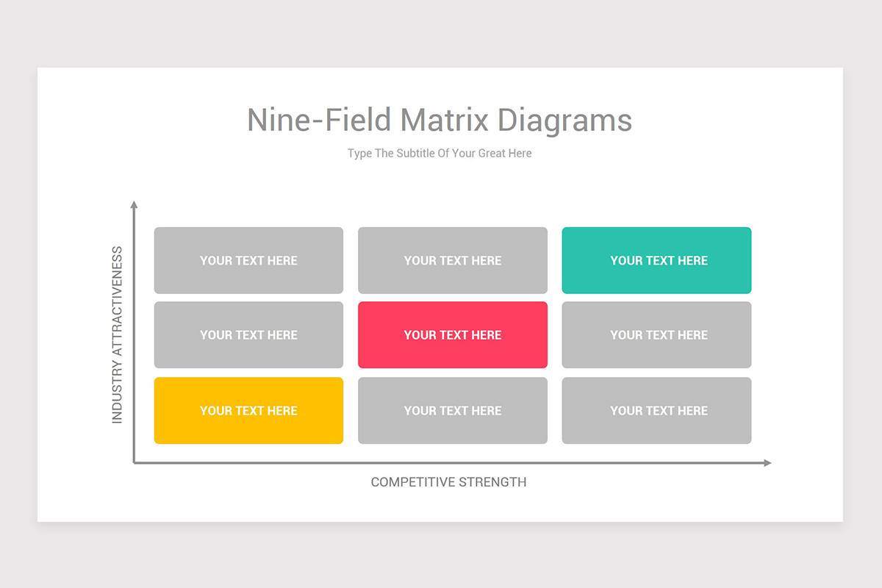Click the 'COMPETITIVE STRENGTH' axis label

click(x=448, y=482)
